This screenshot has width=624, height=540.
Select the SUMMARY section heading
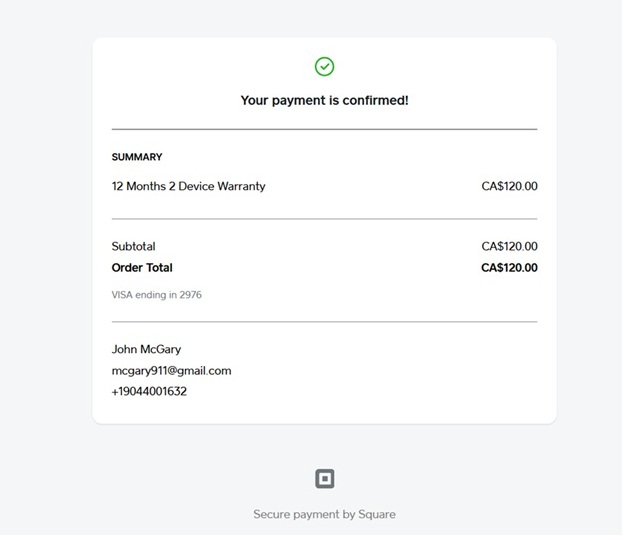[137, 157]
